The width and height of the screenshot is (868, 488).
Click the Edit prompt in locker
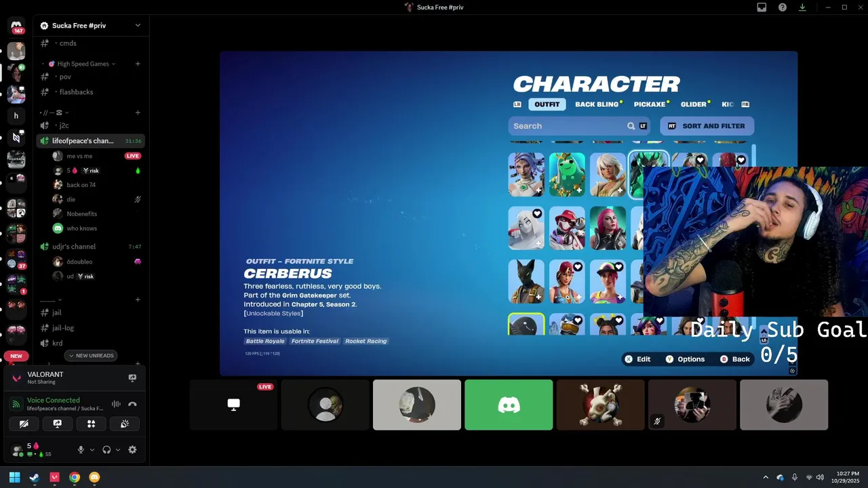pyautogui.click(x=637, y=359)
